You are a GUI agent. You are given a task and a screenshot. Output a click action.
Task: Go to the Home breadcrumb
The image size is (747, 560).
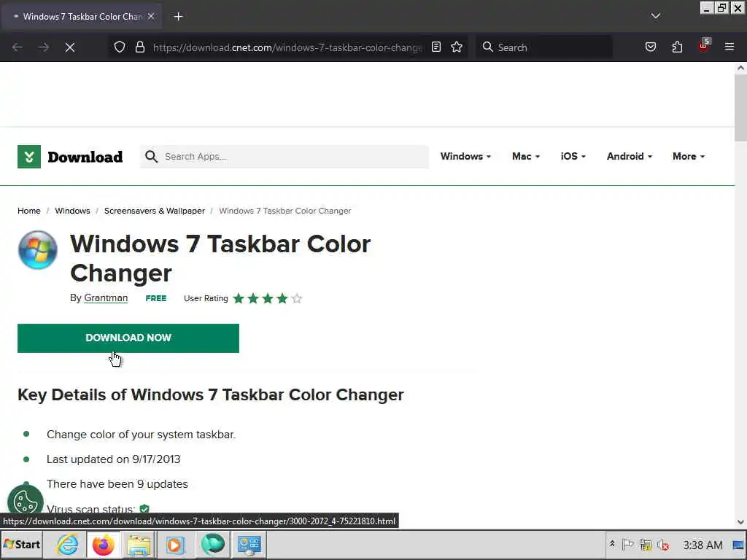coord(29,211)
